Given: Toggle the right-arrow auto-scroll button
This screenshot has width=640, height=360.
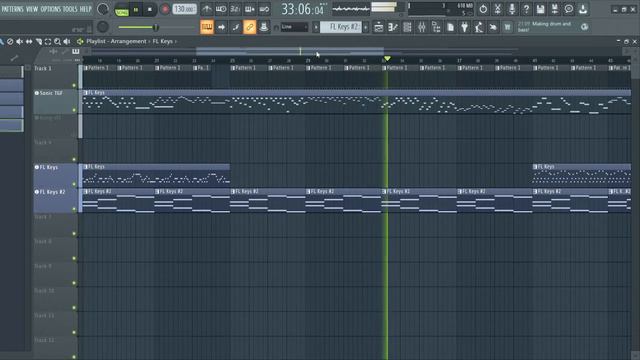Looking at the screenshot, I should click(221, 27).
